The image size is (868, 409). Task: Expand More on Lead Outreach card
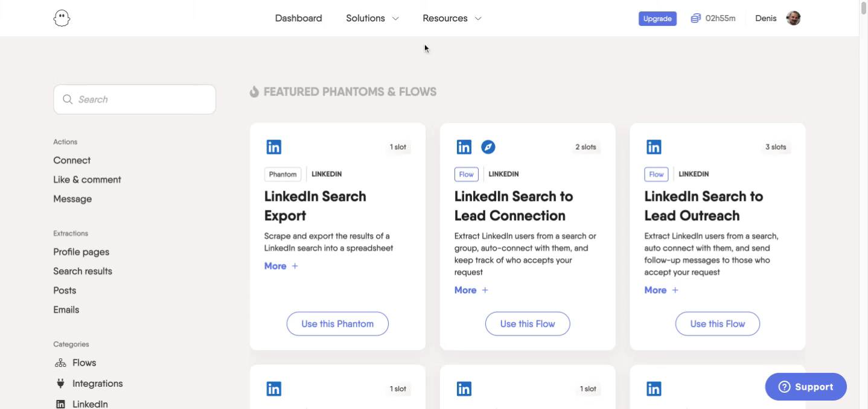(x=662, y=290)
